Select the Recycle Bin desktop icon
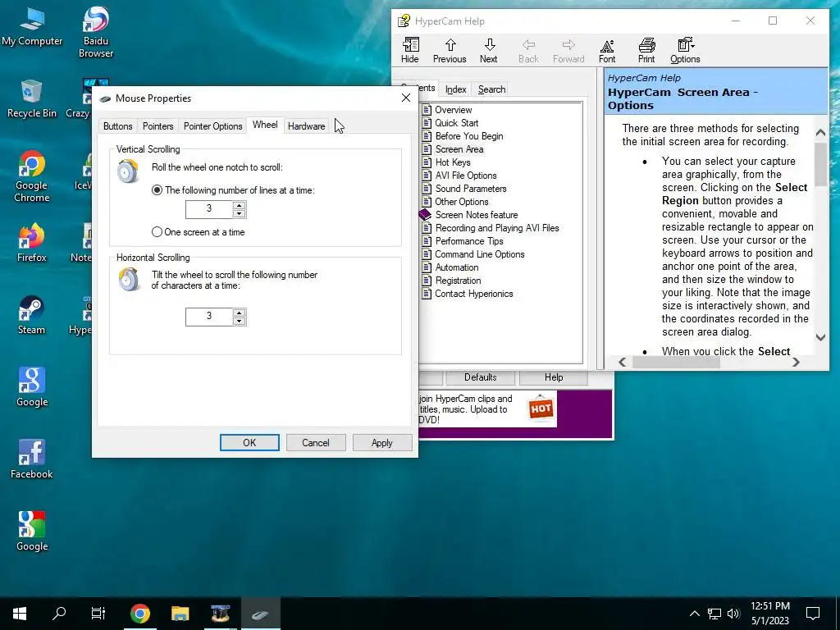 click(32, 98)
